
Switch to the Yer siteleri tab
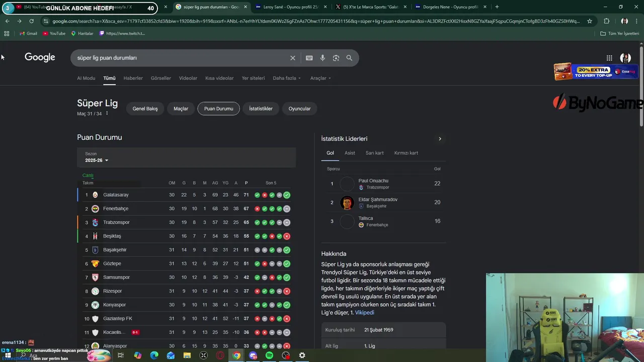(253, 78)
